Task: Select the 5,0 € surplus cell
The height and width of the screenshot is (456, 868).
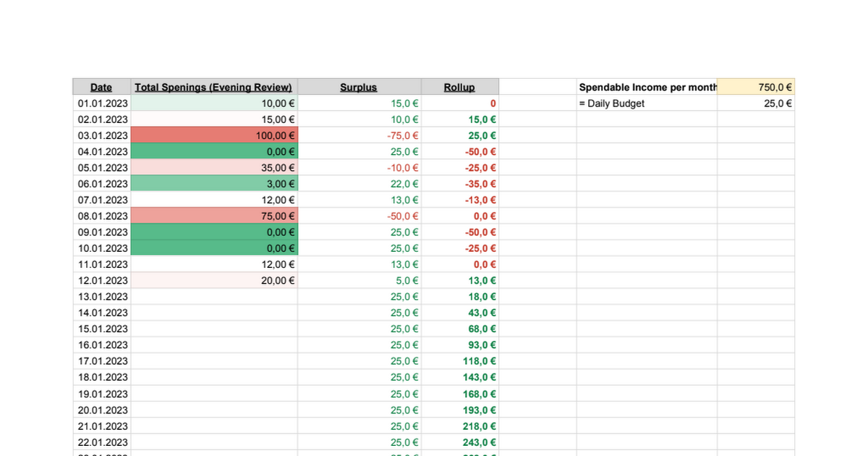Action: pyautogui.click(x=359, y=280)
